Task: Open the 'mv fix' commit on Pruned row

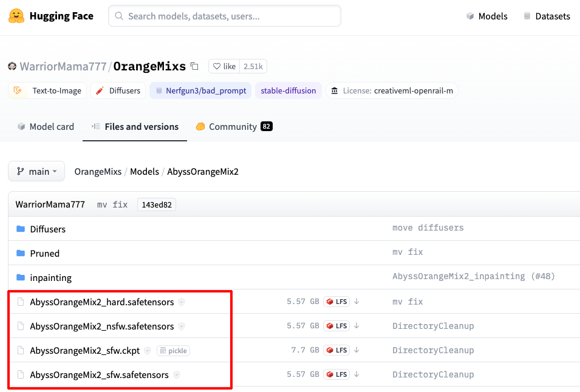Action: coord(408,252)
